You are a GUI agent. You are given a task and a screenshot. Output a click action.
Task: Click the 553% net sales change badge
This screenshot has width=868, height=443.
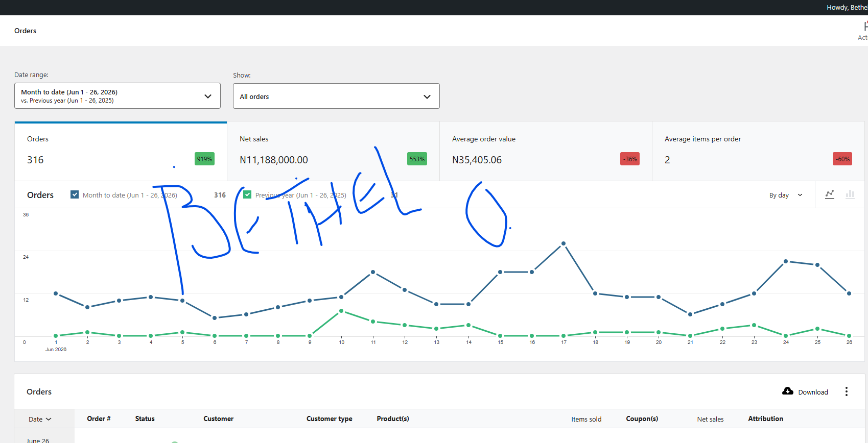click(x=417, y=159)
